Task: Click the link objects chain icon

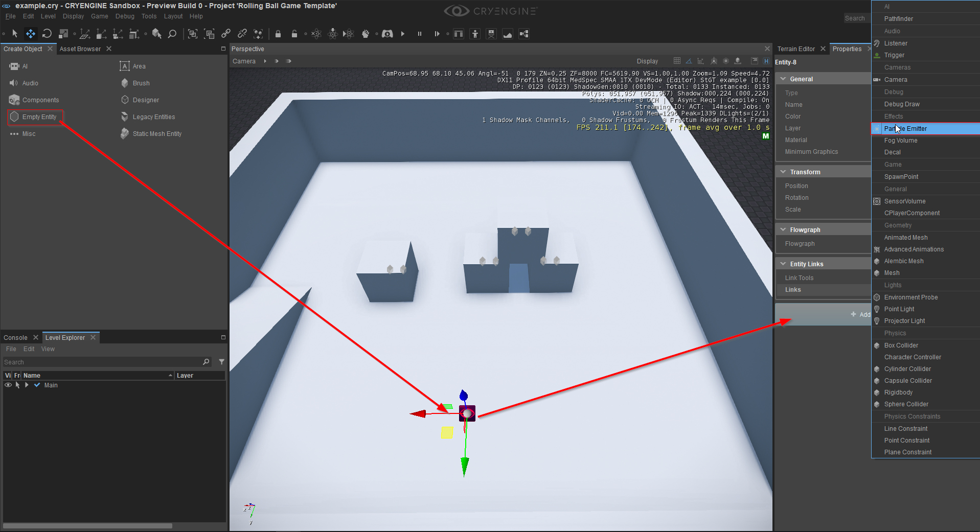Action: pyautogui.click(x=225, y=34)
